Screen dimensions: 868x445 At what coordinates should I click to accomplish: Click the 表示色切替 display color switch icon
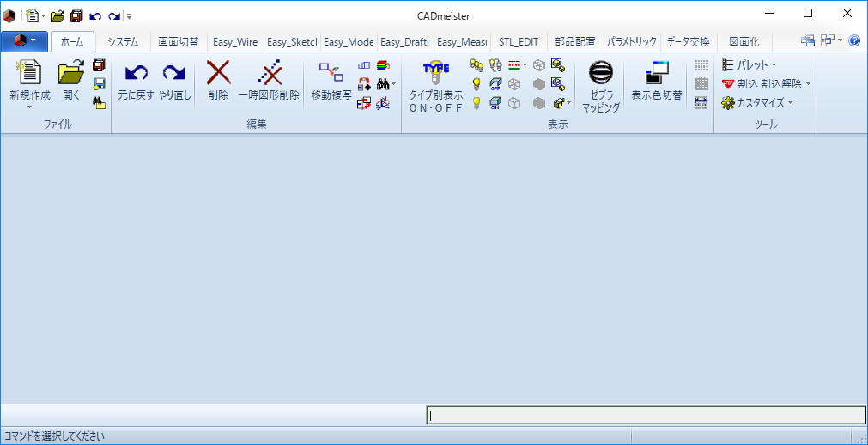(657, 72)
